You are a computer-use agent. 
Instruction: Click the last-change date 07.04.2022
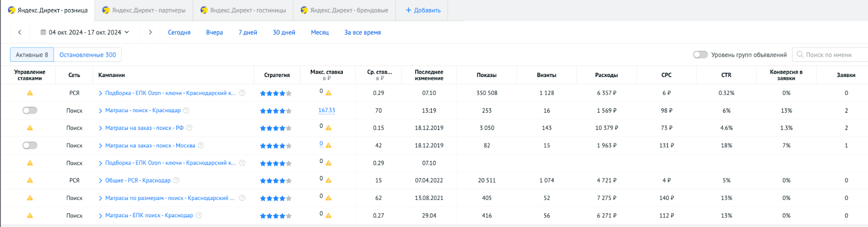click(429, 181)
